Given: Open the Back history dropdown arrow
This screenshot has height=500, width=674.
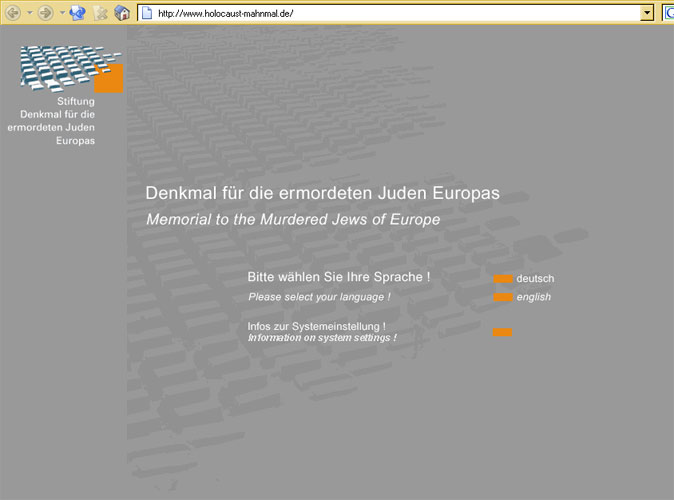Looking at the screenshot, I should click(x=29, y=13).
